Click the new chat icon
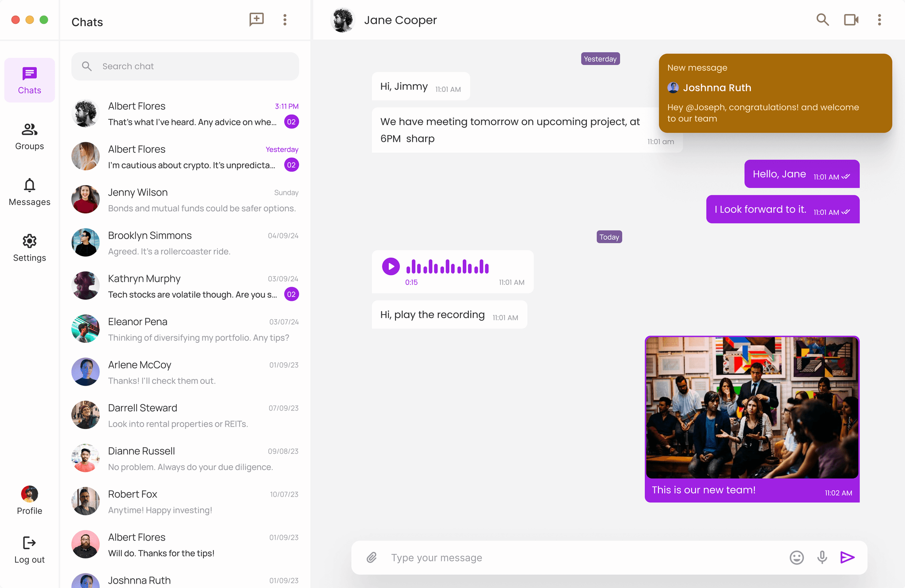This screenshot has height=588, width=905. pos(256,19)
